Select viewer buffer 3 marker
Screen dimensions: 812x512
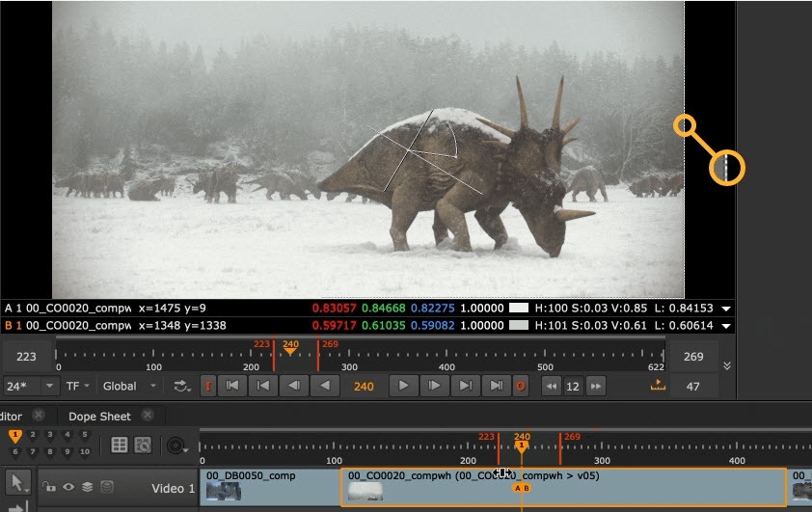[50, 436]
